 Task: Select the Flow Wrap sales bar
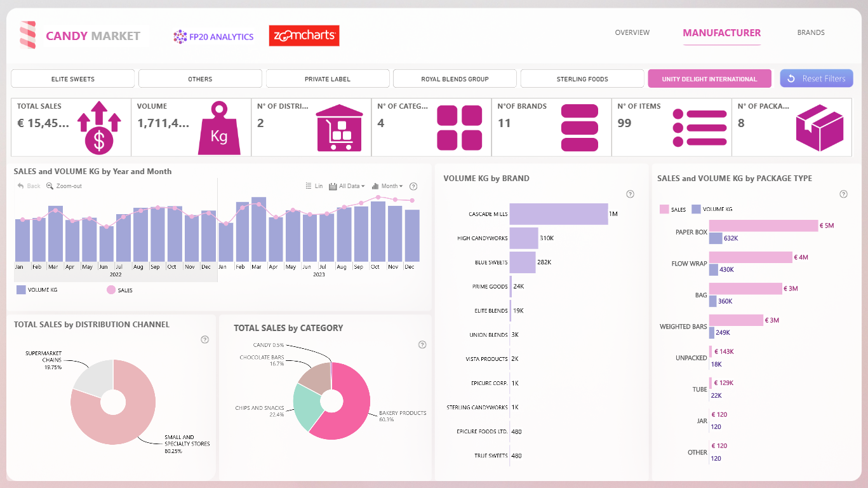tap(751, 257)
